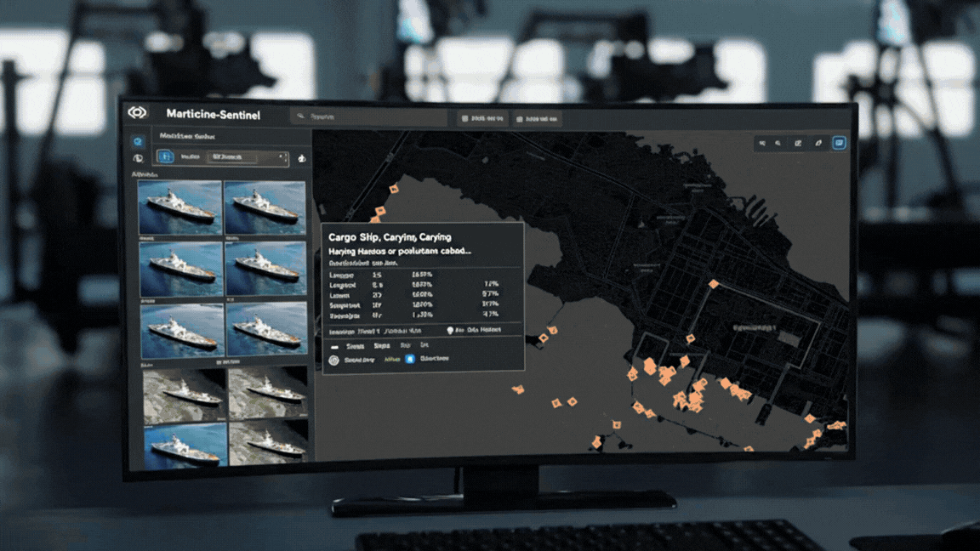The height and width of the screenshot is (551, 980).
Task: Select the edit pencil map tool
Action: [x=799, y=144]
